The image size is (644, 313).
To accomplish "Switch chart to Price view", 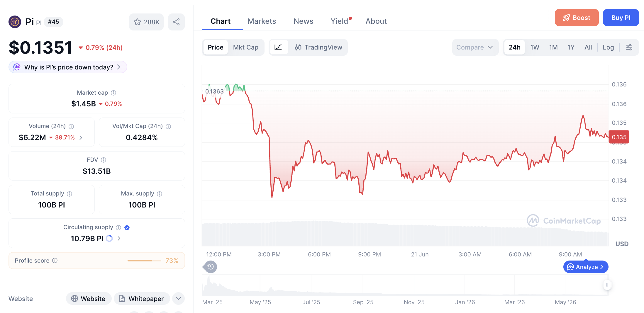I will click(x=216, y=47).
